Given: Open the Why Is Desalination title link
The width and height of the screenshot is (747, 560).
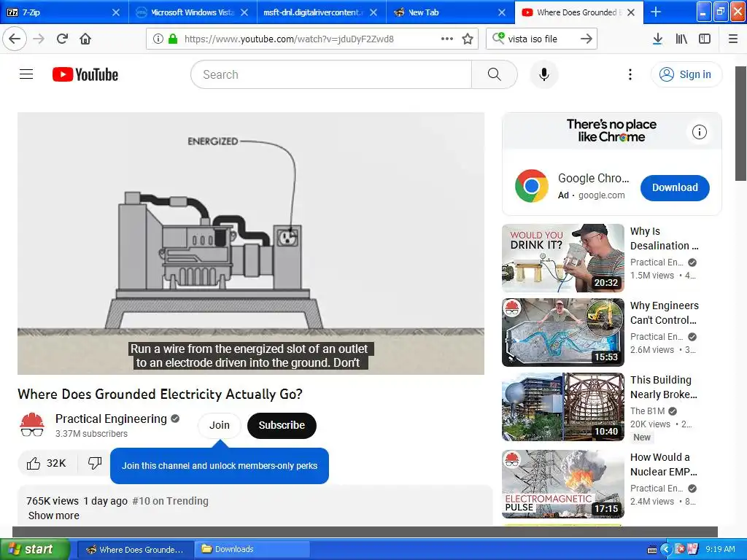Looking at the screenshot, I should click(664, 238).
